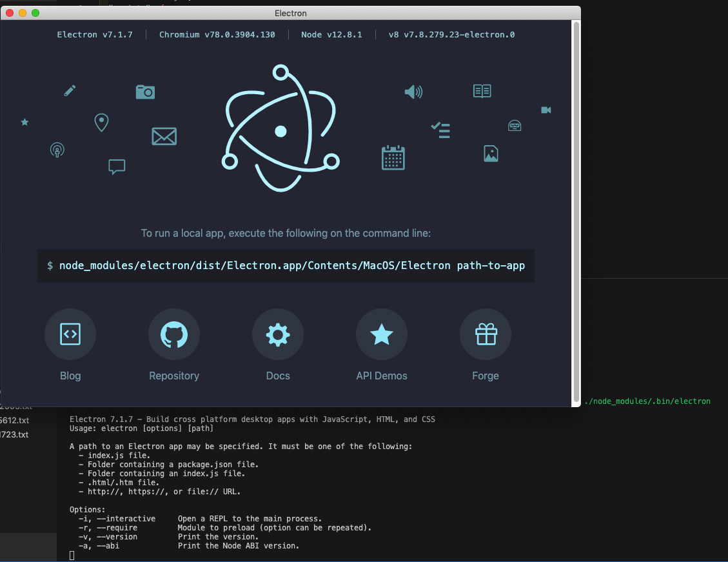
Task: Click the 'Electron 7.1.7 – Build cross platform' line
Action: click(252, 419)
